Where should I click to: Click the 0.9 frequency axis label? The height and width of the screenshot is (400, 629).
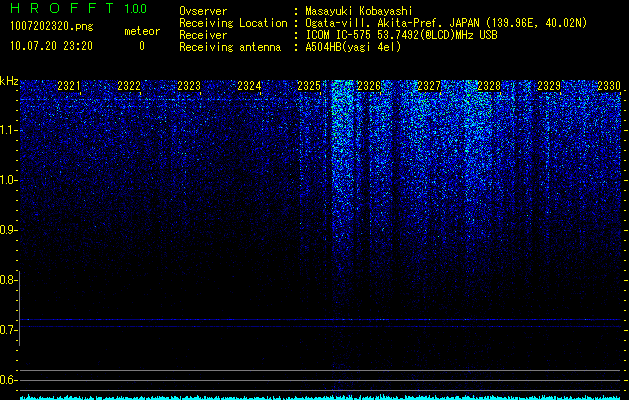coord(8,230)
